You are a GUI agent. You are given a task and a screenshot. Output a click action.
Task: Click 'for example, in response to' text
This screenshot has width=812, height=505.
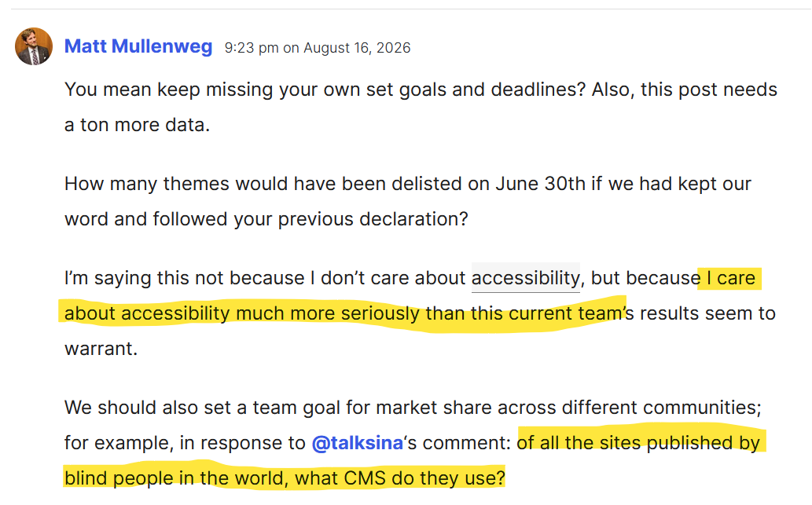[x=185, y=443]
